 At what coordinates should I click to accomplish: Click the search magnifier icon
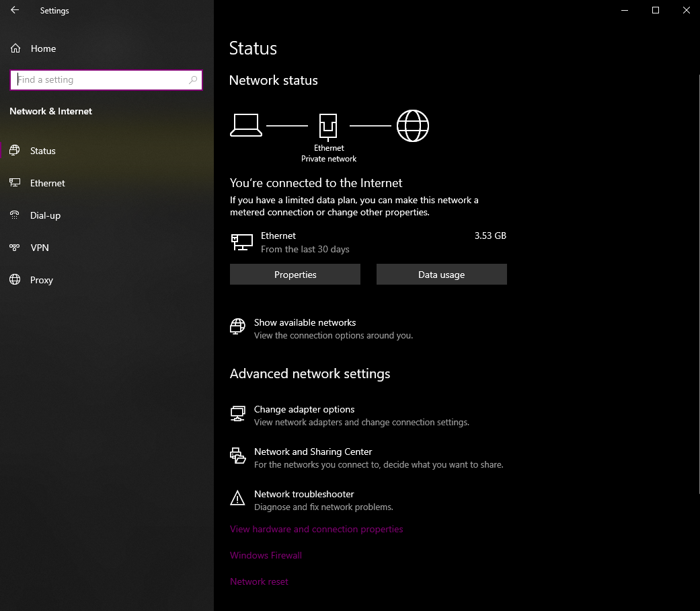pyautogui.click(x=193, y=80)
